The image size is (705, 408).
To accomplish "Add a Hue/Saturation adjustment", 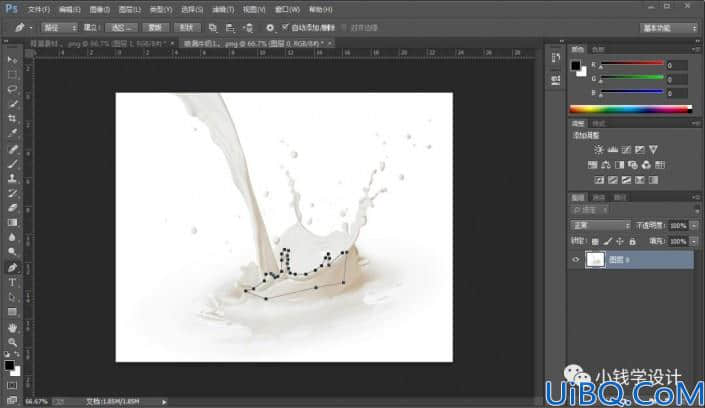I will coord(593,165).
